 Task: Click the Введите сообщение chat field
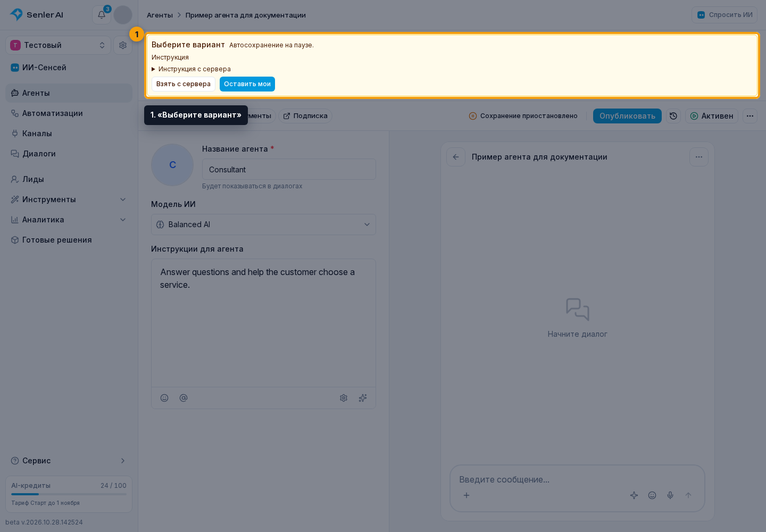(577, 479)
